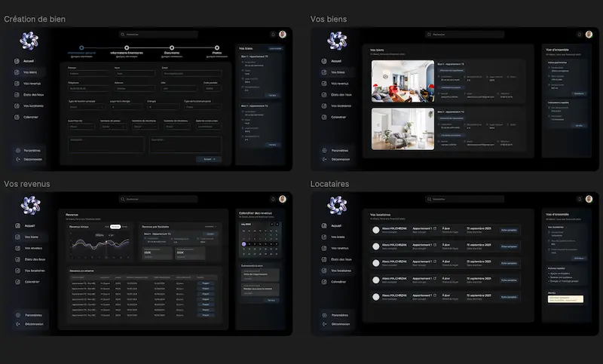
Task: Focus the Email input field
Action: tap(191, 73)
